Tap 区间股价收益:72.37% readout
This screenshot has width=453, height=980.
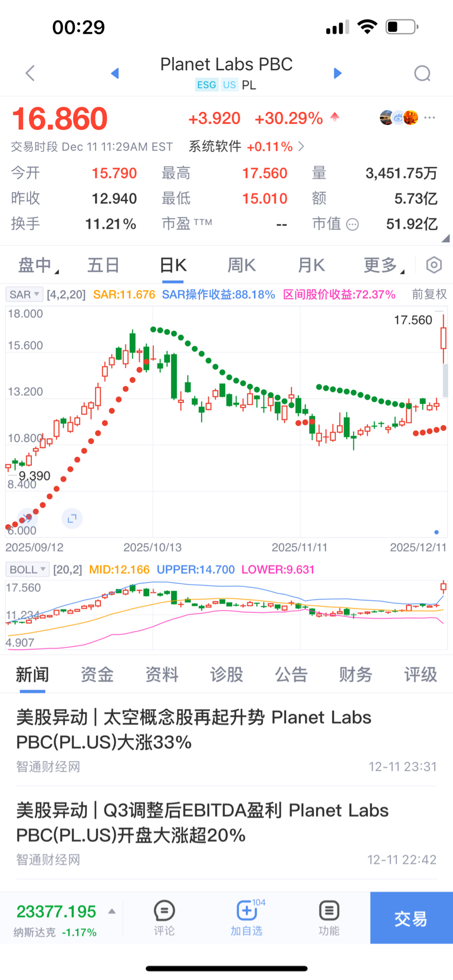point(339,294)
